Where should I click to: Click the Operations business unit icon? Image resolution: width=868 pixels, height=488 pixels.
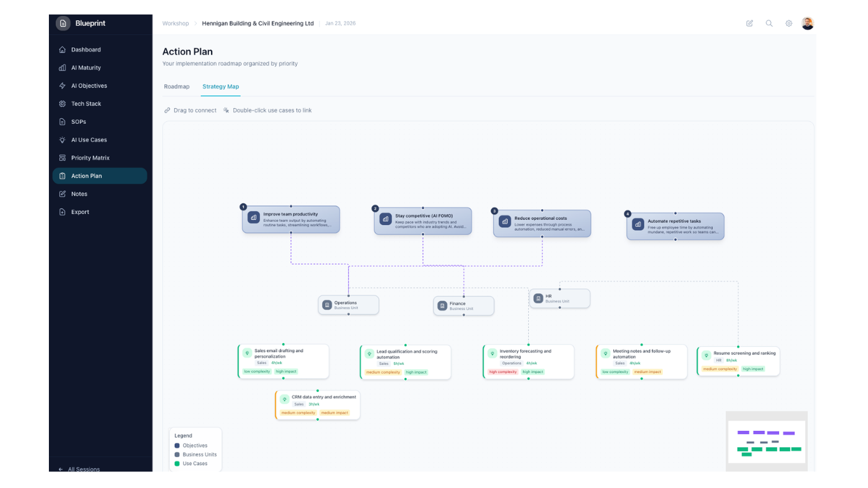[327, 305]
